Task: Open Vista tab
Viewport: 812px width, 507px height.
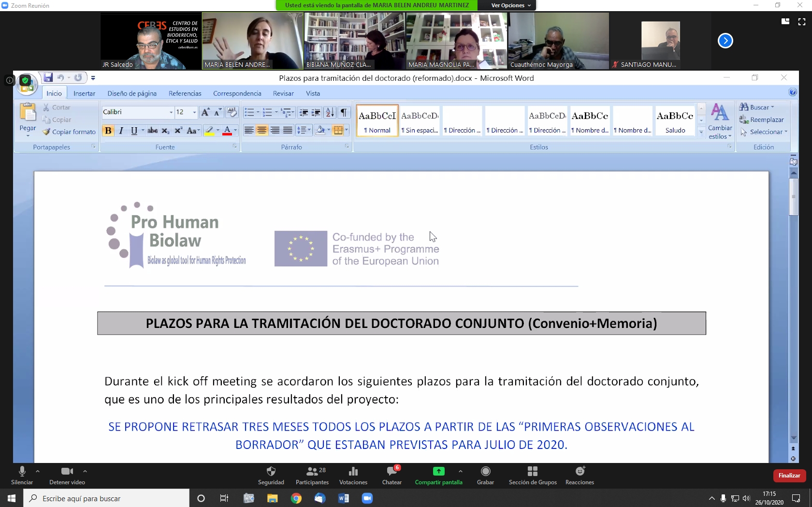Action: (313, 93)
